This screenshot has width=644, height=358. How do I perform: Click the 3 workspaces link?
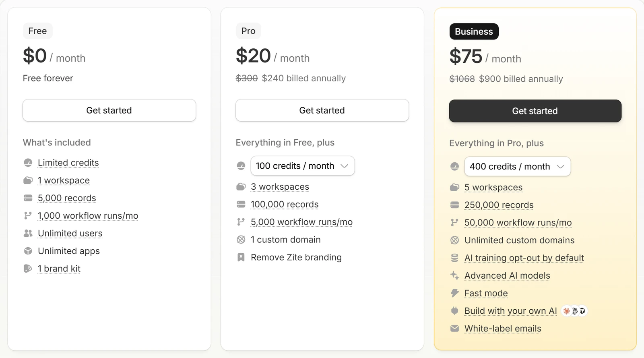(x=280, y=187)
